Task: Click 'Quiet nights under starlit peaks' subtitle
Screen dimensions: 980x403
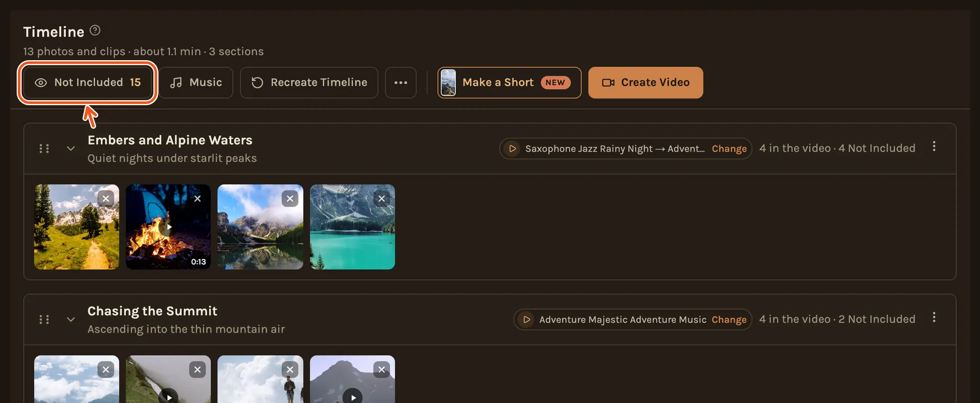Action: tap(172, 158)
